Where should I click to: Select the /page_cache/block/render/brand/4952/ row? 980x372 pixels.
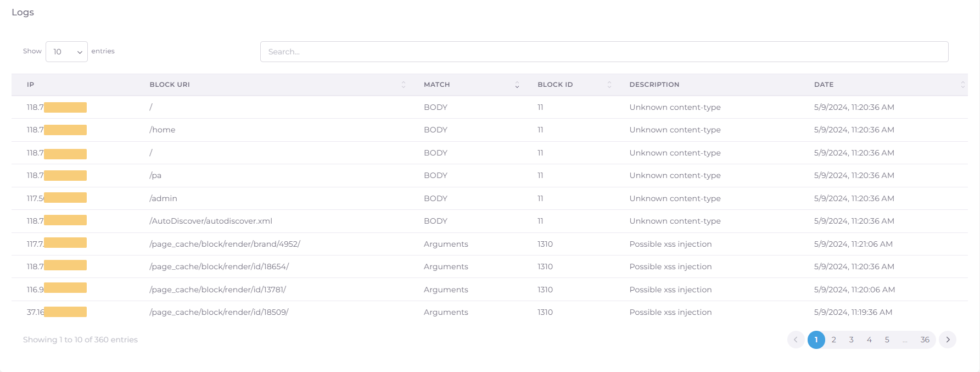click(225, 244)
